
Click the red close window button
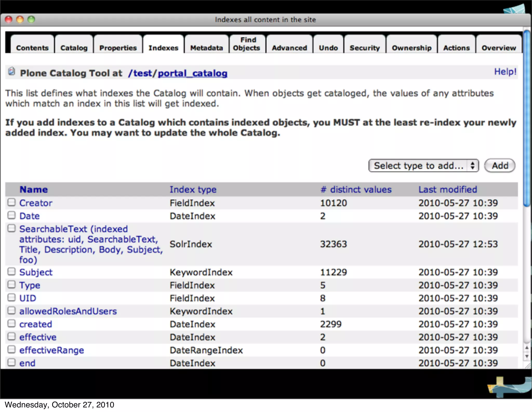[9, 19]
